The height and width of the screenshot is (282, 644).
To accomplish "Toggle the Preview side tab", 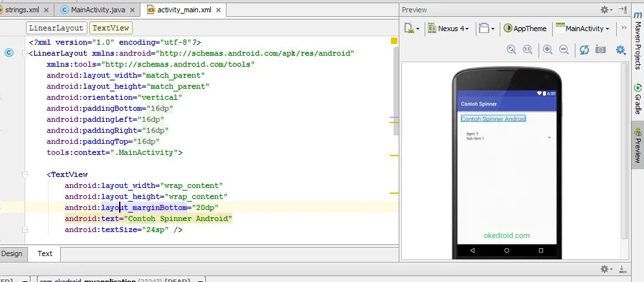I will tap(638, 145).
